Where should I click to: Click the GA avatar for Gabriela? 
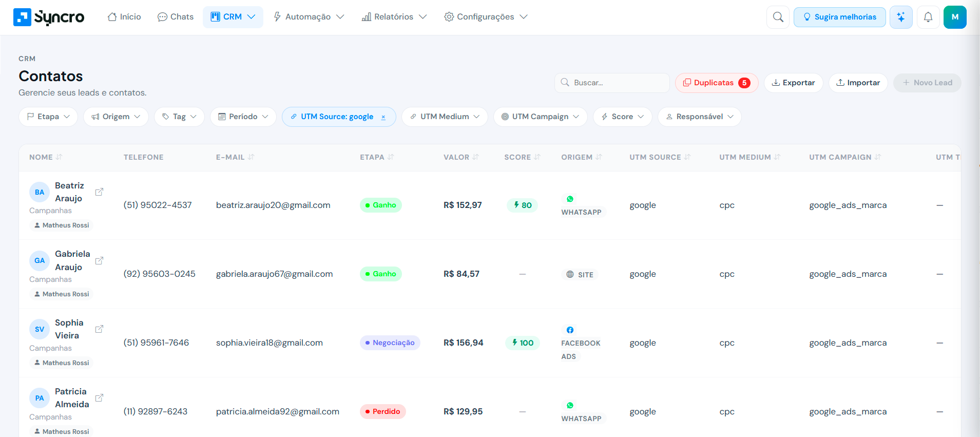[x=40, y=260]
